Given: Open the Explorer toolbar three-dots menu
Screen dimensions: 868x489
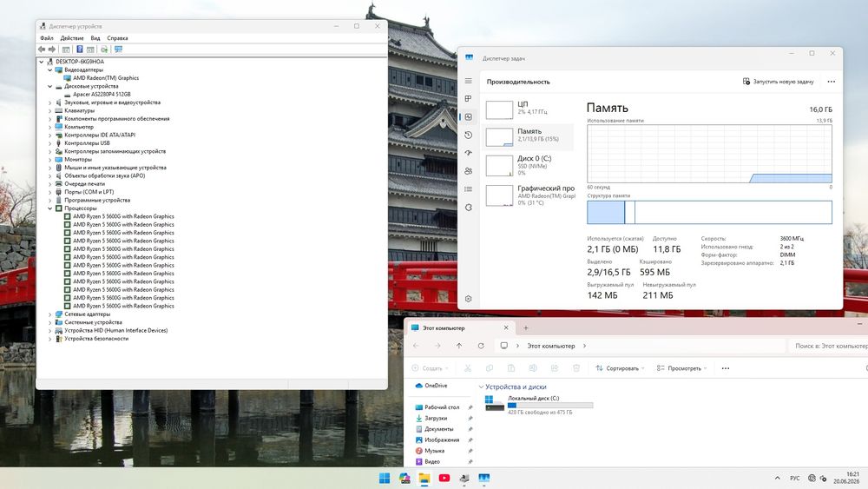Looking at the screenshot, I should coord(725,368).
